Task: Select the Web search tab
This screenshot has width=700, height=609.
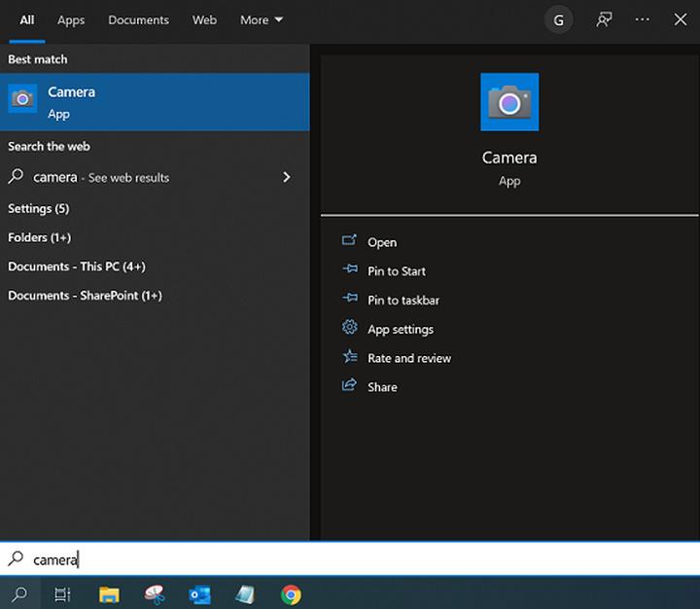Action: [x=204, y=19]
